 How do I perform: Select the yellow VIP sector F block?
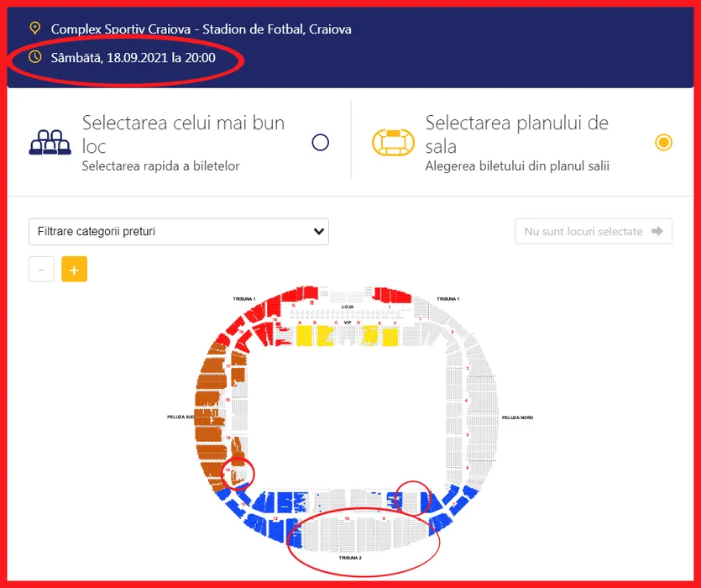tap(390, 337)
